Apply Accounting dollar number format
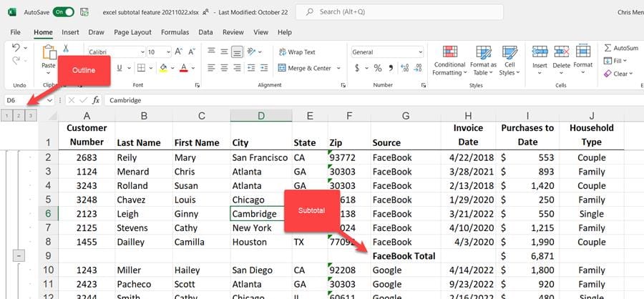 click(357, 68)
